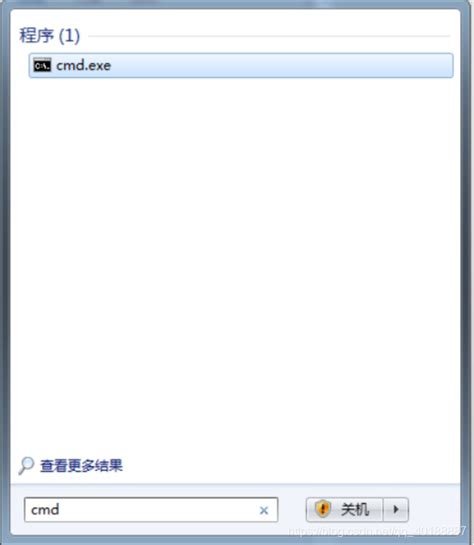Click empty space inside the search field
The height and width of the screenshot is (545, 474).
(156, 510)
